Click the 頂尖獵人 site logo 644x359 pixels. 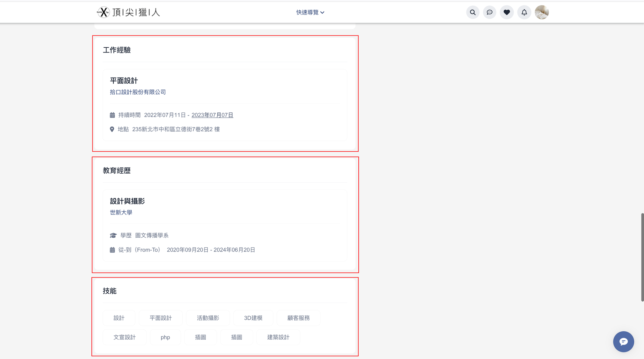(128, 12)
